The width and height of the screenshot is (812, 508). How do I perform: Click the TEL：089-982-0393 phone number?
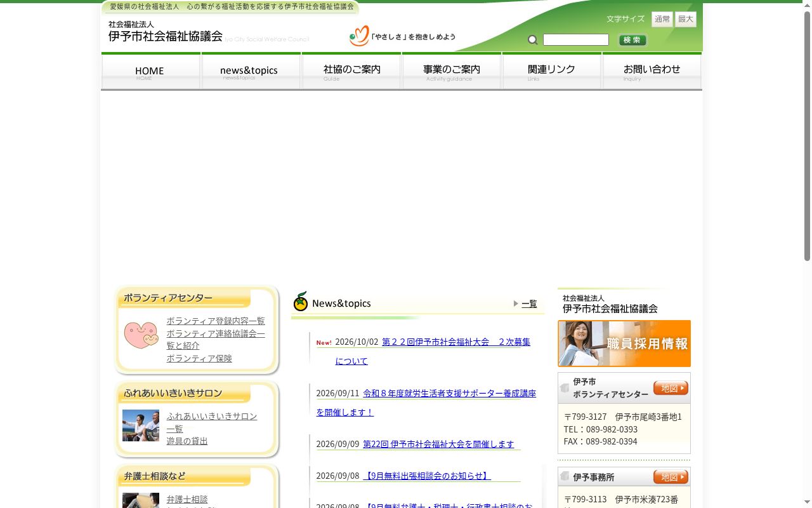click(x=601, y=429)
